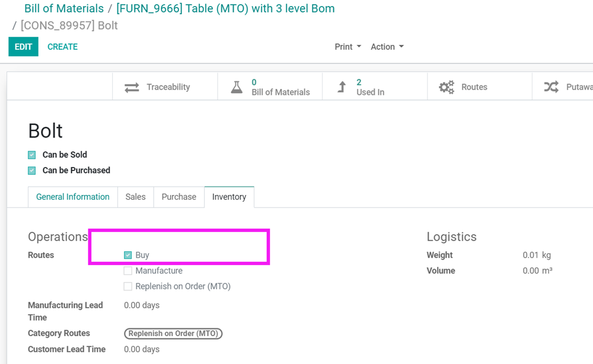Click the Replenish on Order category route tag
The height and width of the screenshot is (364, 593).
[x=173, y=334]
